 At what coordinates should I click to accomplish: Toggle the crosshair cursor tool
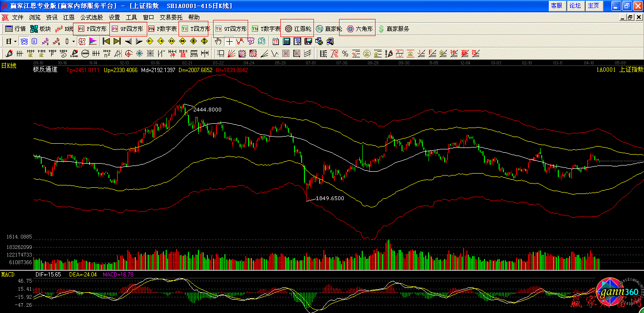point(229,41)
